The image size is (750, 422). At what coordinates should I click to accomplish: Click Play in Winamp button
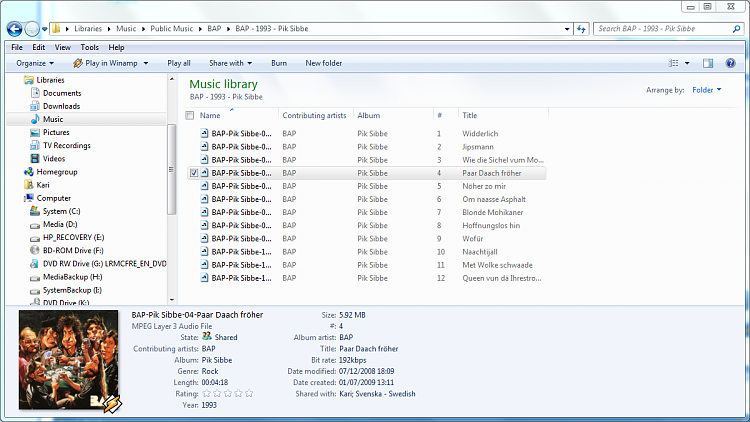pyautogui.click(x=105, y=63)
